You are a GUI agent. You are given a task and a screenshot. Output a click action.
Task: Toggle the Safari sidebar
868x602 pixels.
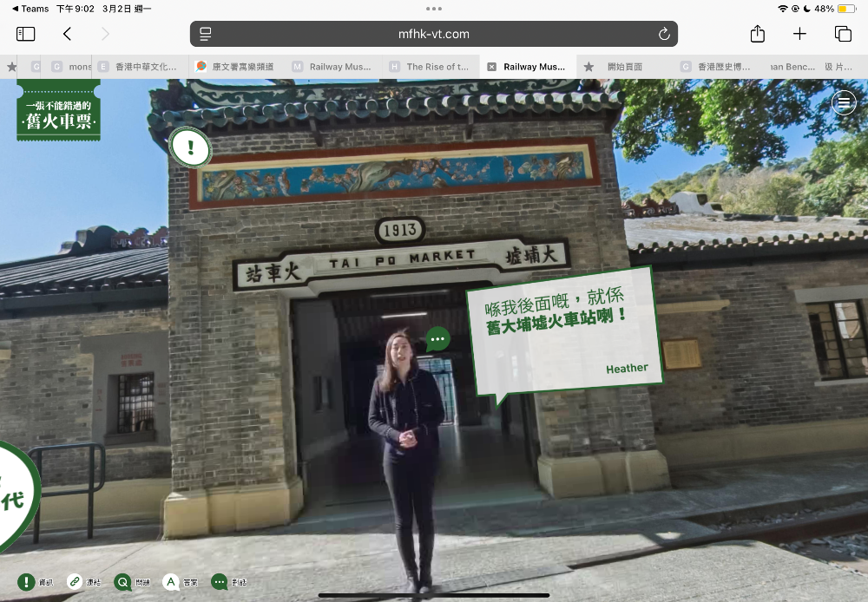26,34
